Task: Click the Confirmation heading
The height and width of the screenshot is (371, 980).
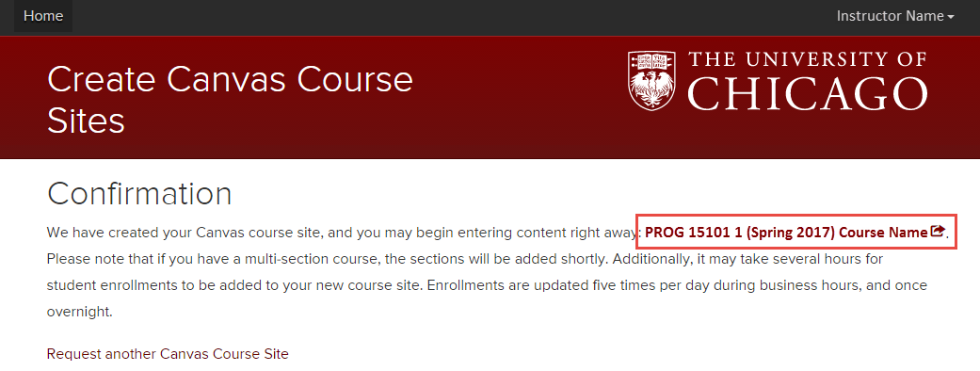Action: click(x=139, y=194)
